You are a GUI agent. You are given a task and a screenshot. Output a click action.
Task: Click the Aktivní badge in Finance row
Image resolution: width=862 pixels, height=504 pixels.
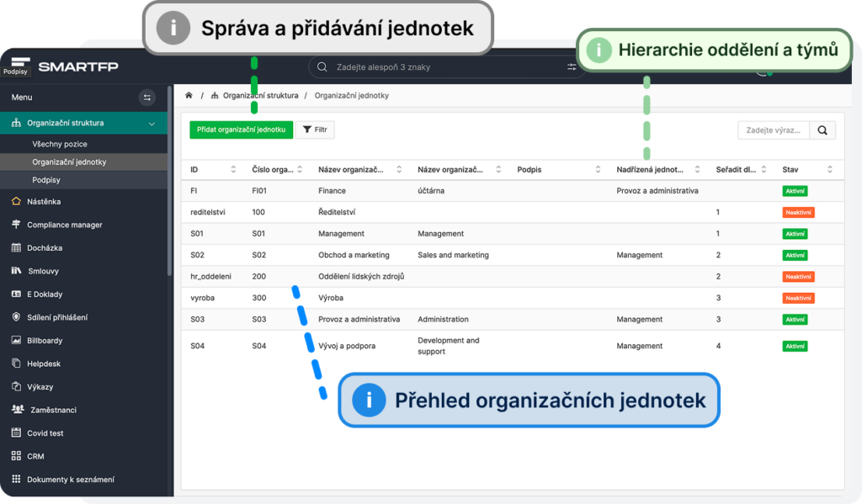795,191
